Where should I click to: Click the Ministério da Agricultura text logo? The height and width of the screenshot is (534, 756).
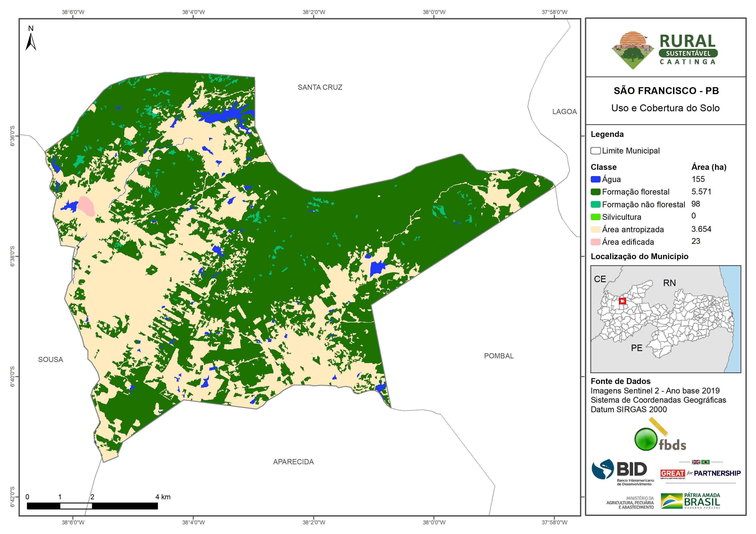tap(630, 503)
